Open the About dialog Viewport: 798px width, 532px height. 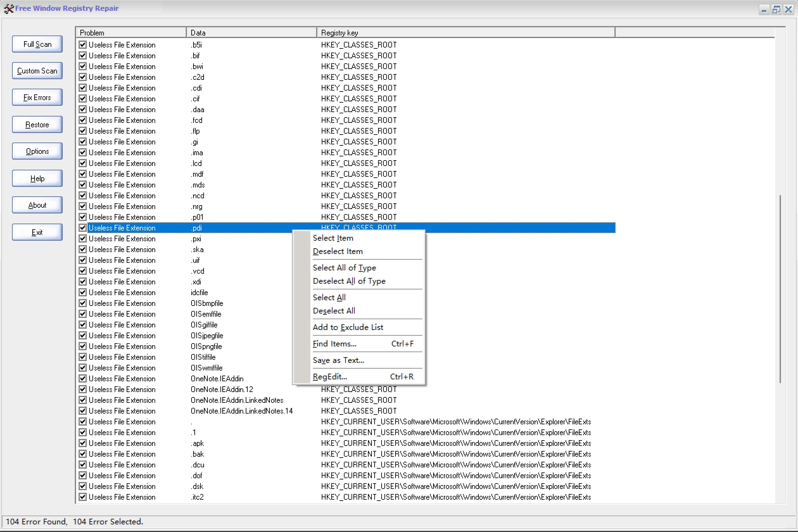click(x=37, y=205)
